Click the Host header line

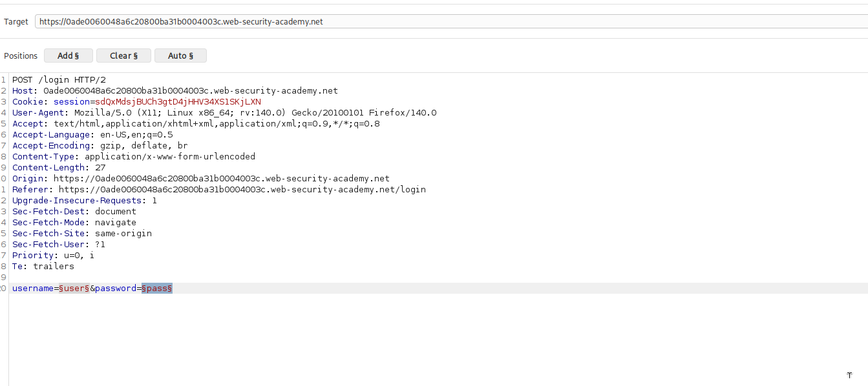point(175,91)
